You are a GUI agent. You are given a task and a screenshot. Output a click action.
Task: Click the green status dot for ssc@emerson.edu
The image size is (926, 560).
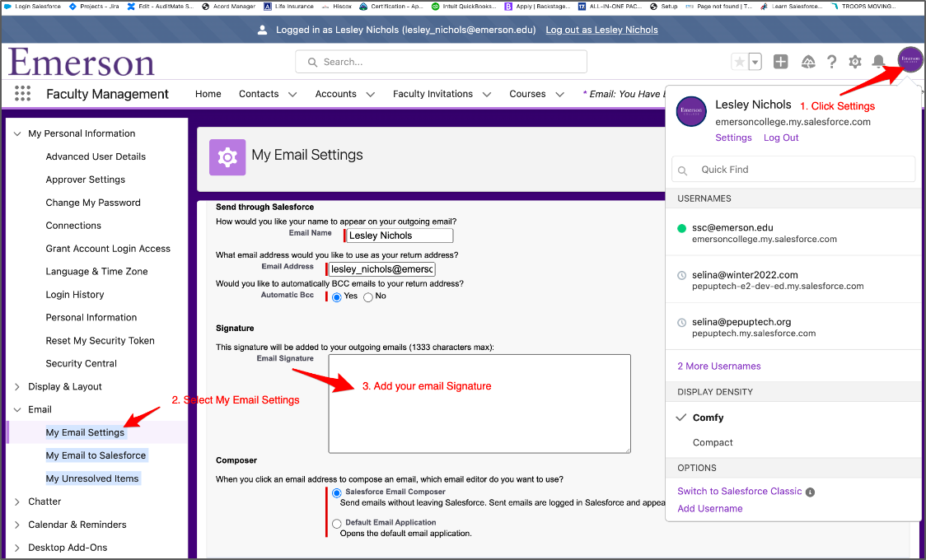[x=681, y=228]
